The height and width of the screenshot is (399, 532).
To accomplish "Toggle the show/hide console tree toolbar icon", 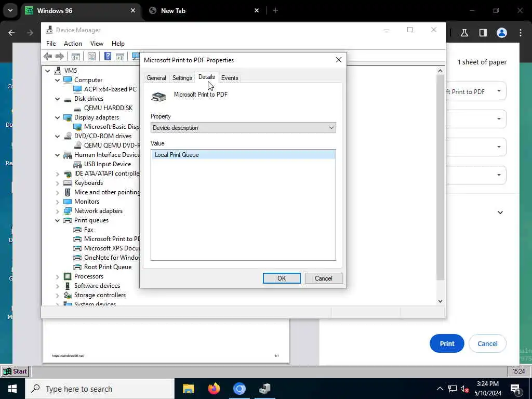I will coord(76,56).
